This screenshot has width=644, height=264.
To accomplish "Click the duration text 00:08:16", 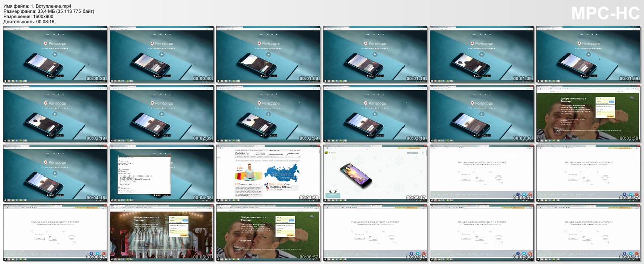I will coord(44,22).
